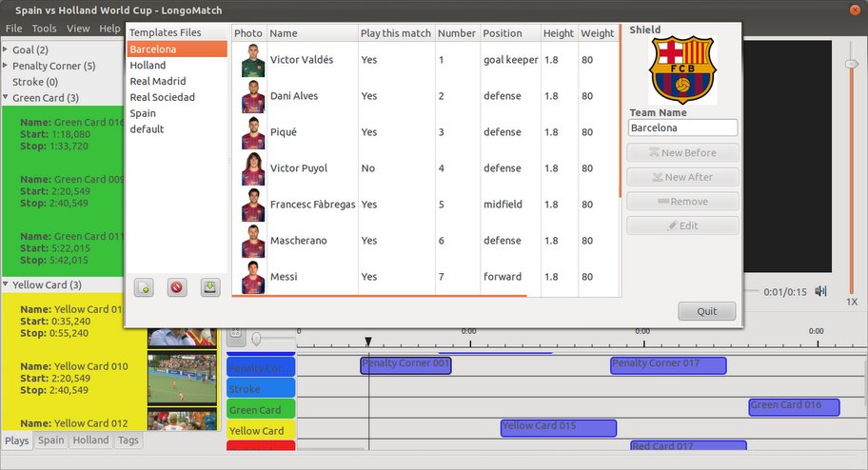
Task: Adjust the vertical 1X playback rate slider
Action: 852,64
